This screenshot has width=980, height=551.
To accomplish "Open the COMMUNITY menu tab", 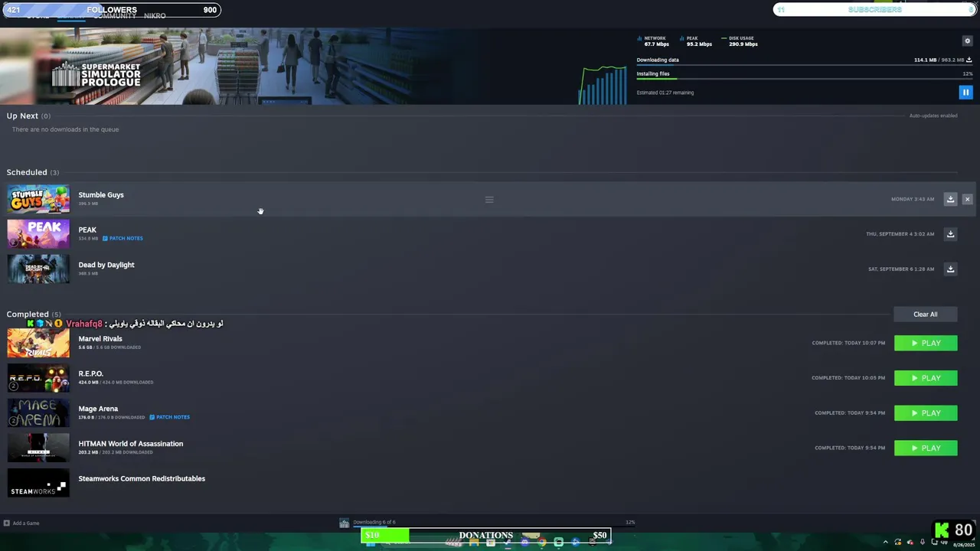I will coord(115,16).
